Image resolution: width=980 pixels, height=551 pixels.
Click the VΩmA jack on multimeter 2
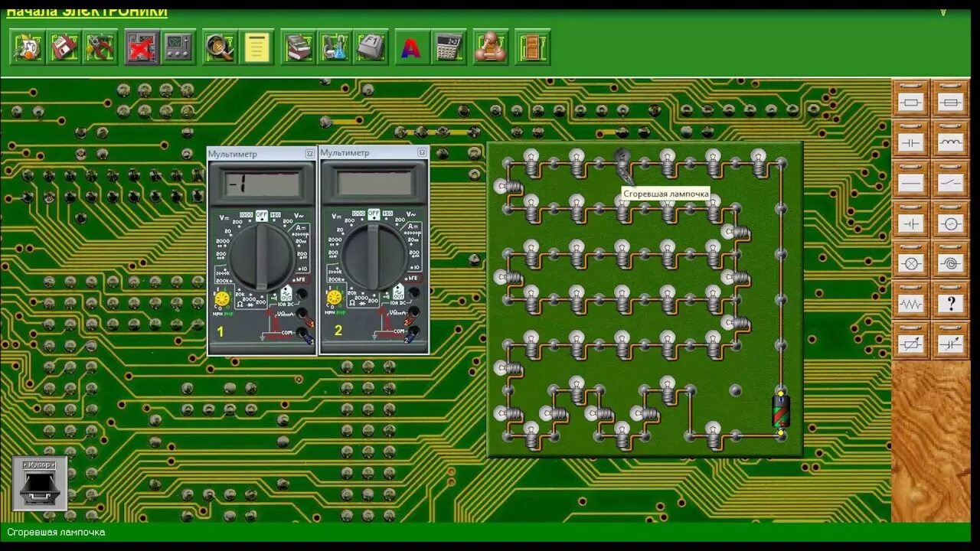coord(413,311)
